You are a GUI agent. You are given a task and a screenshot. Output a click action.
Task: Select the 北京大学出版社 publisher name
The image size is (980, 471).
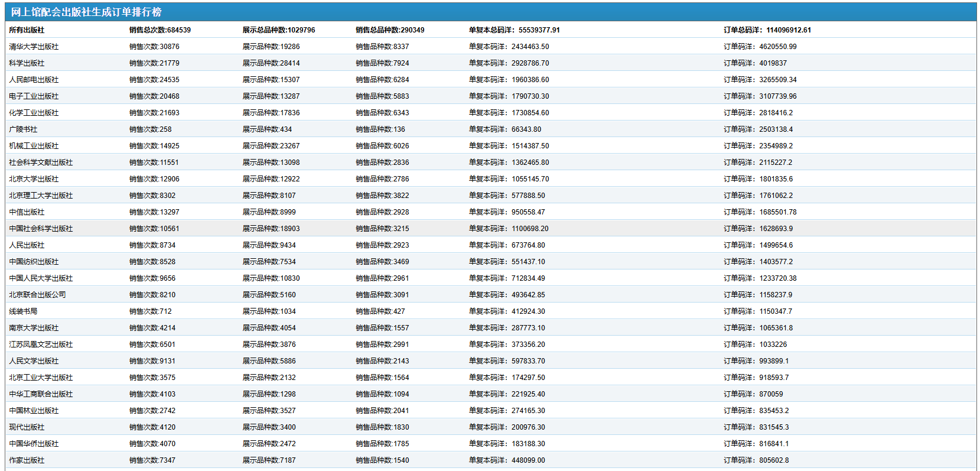[x=34, y=179]
